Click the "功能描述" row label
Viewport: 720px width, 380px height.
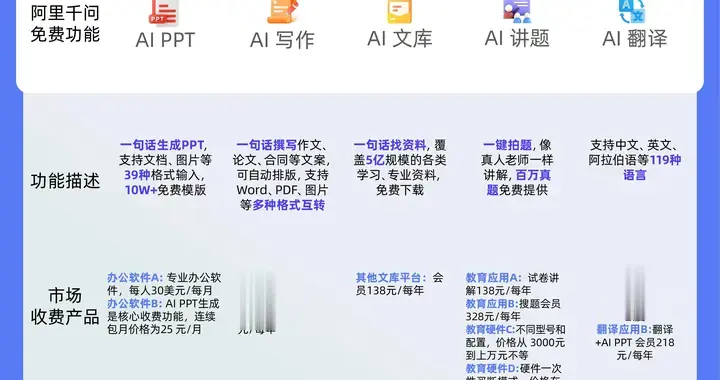pos(65,181)
